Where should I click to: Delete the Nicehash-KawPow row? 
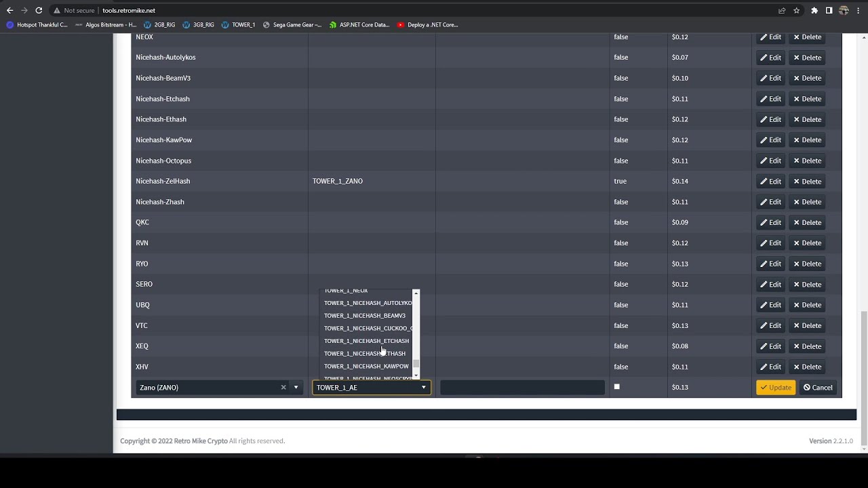[807, 140]
